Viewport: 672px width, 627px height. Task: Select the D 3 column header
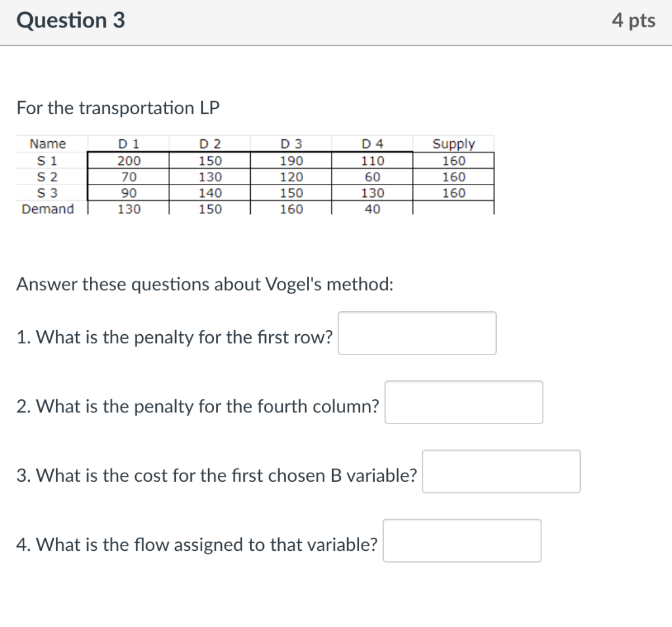[x=290, y=144]
